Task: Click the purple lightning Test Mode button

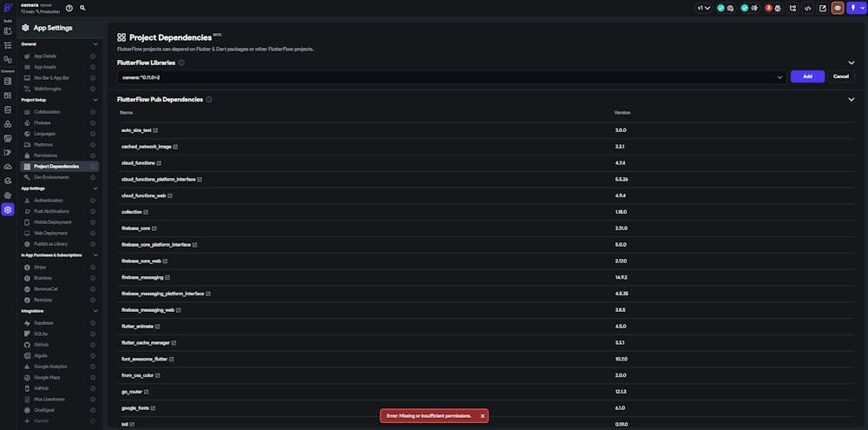Action: [x=852, y=9]
